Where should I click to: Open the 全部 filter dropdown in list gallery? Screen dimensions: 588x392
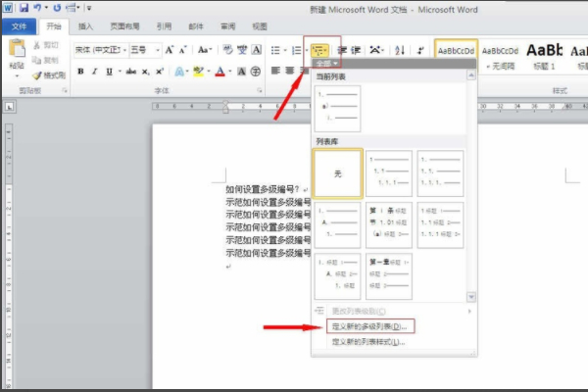(x=326, y=63)
